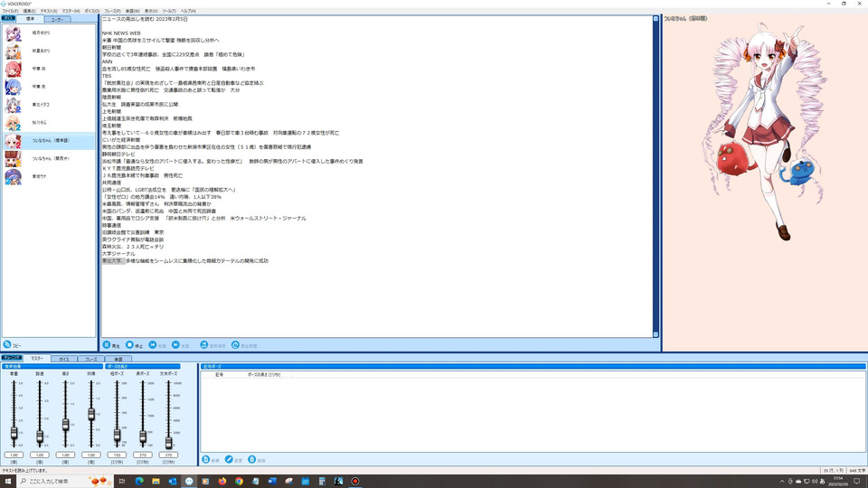868x488 pixels.
Task: Click 削除 delete pause symbol icon
Action: pyautogui.click(x=252, y=460)
